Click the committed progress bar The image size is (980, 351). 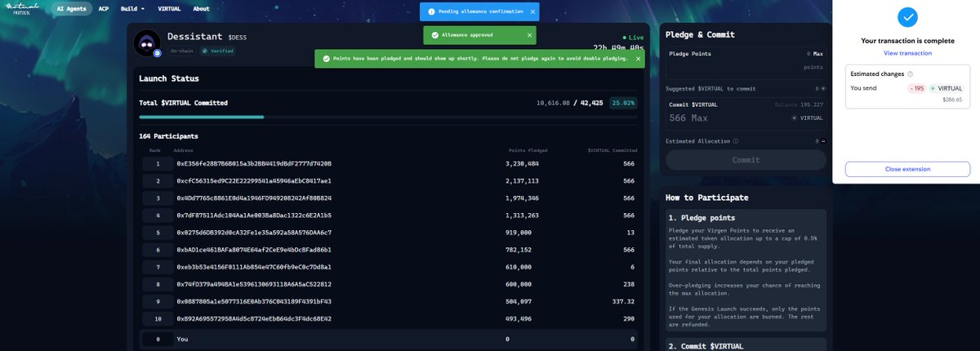389,117
